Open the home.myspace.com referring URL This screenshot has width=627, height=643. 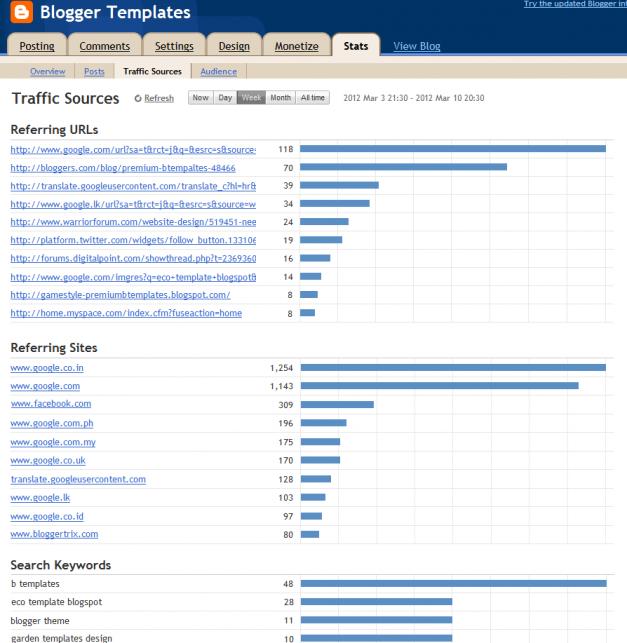(126, 313)
